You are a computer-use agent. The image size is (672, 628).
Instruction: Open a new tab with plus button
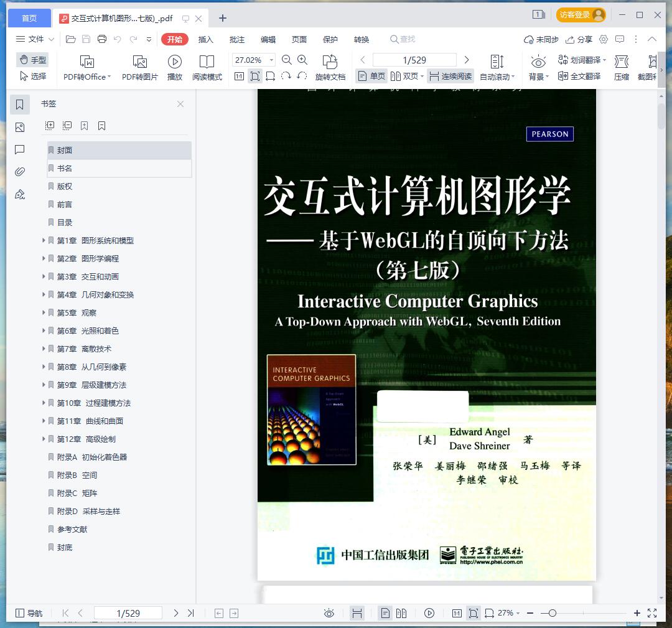(222, 18)
